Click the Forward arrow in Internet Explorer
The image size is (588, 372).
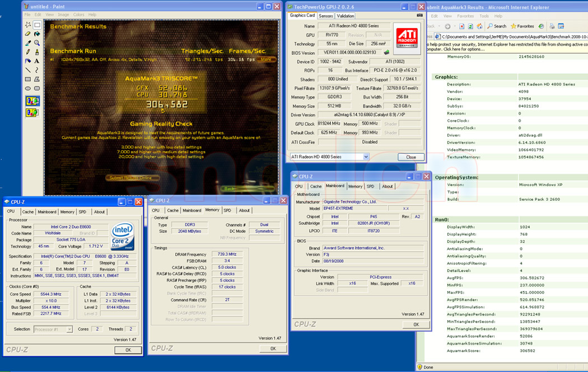(447, 26)
